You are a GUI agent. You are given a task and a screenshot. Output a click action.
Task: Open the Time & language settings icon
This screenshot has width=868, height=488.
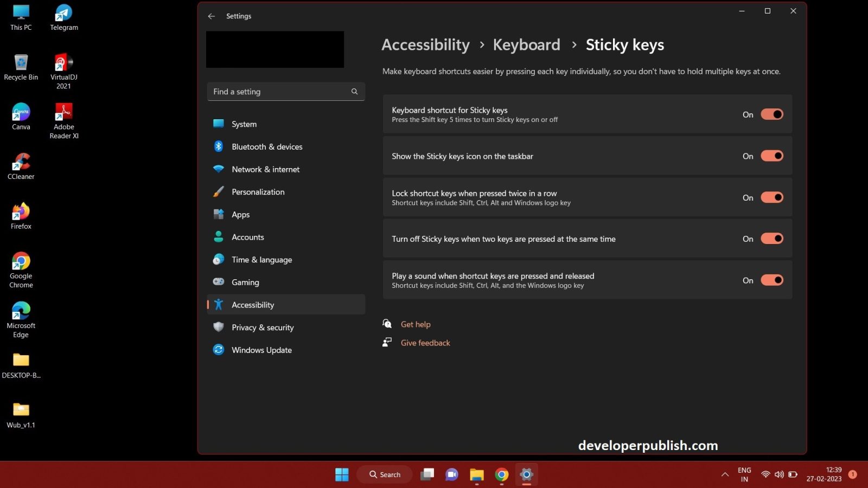tap(219, 259)
